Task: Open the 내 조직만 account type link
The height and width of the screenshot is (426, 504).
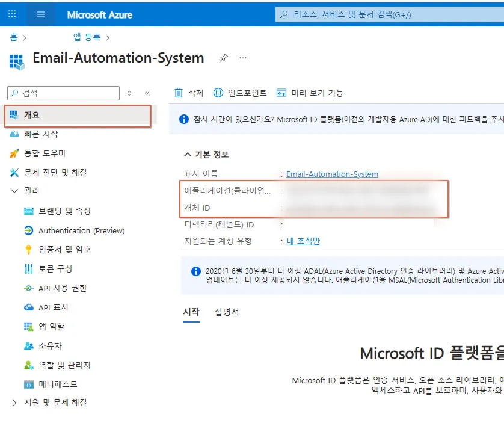Action: [x=303, y=241]
